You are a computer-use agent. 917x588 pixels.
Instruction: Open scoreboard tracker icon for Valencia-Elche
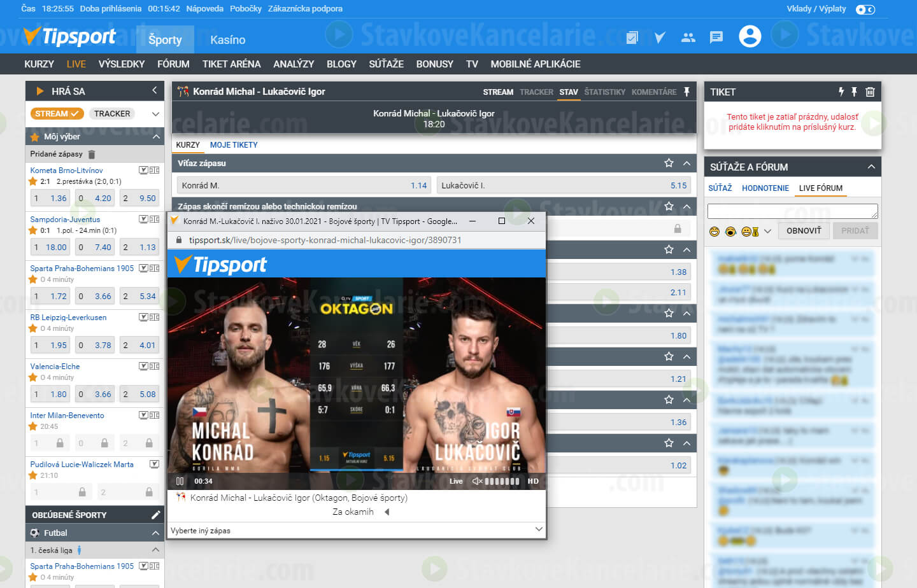[x=155, y=366]
